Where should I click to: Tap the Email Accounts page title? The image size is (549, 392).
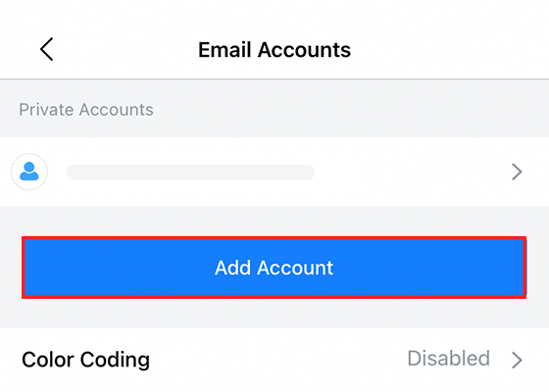[274, 50]
